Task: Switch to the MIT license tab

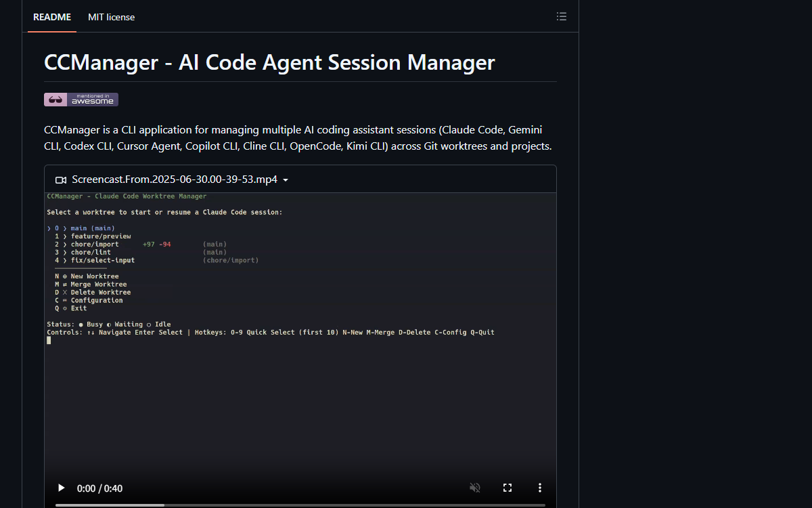Action: point(111,17)
